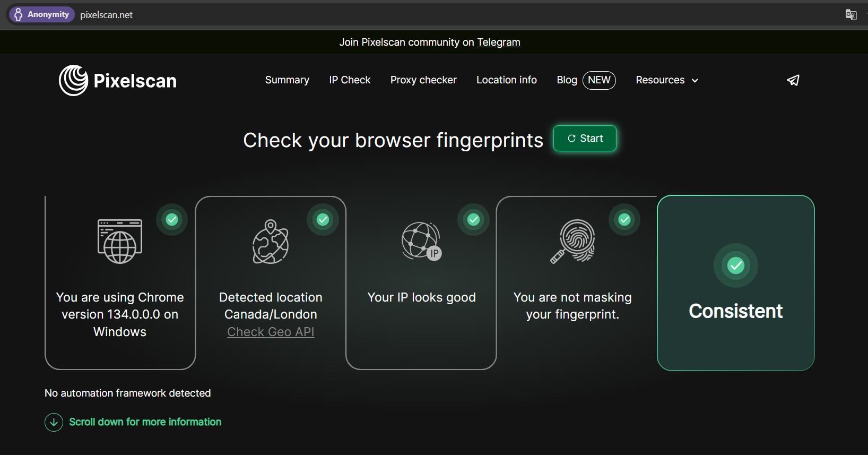Follow the Telegram link in banner
Screen dimensions: 868x455
(x=498, y=42)
